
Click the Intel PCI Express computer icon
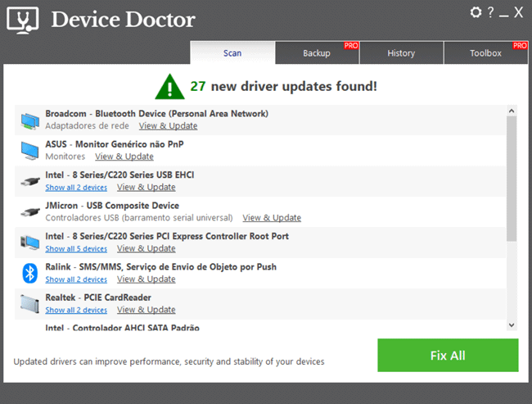tap(29, 243)
